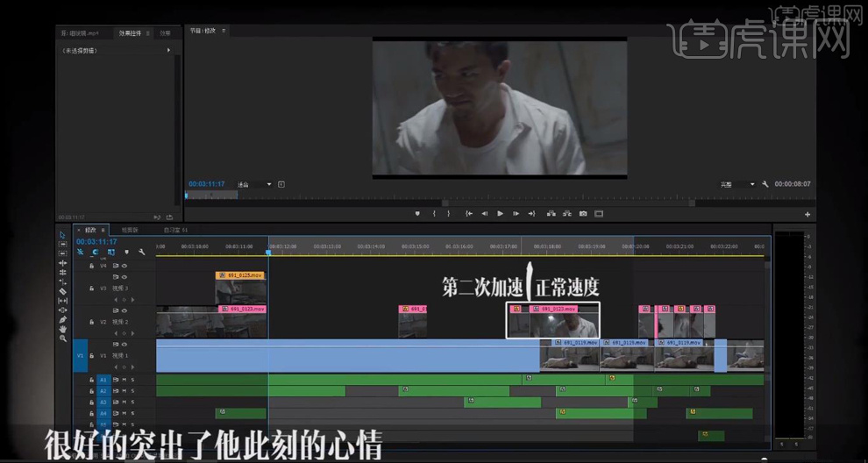The width and height of the screenshot is (868, 463).
Task: Click the timeline playhead handle
Action: tap(268, 252)
